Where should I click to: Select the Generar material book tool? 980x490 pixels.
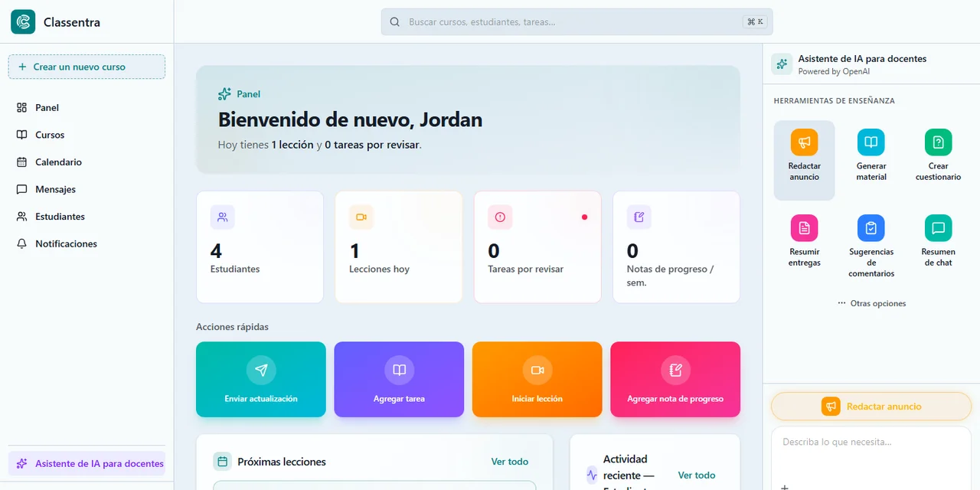[x=871, y=160]
